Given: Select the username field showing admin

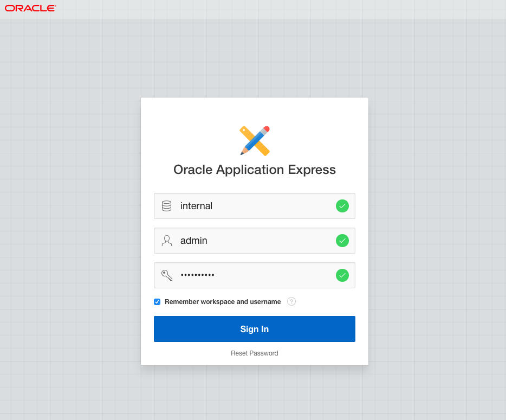Looking at the screenshot, I should click(249, 241).
